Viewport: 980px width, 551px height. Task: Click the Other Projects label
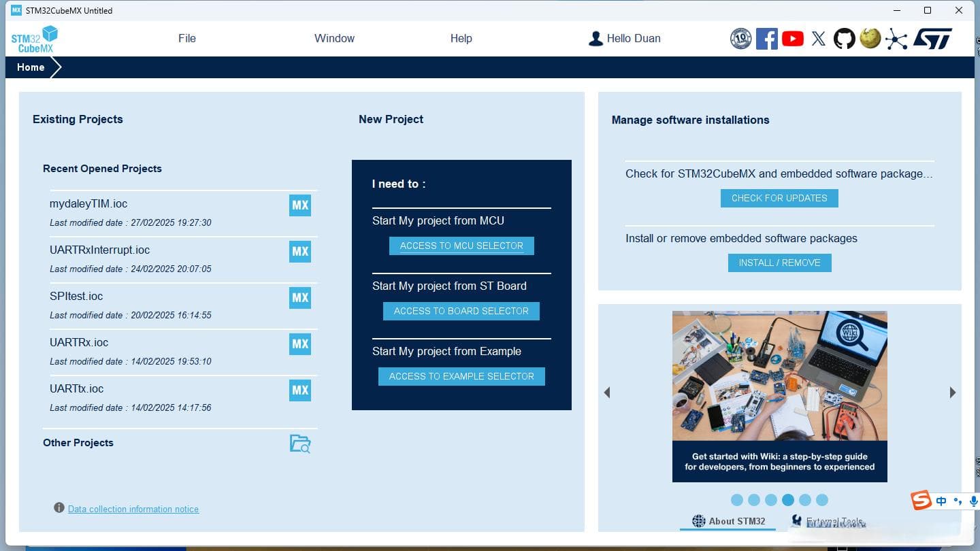click(78, 442)
